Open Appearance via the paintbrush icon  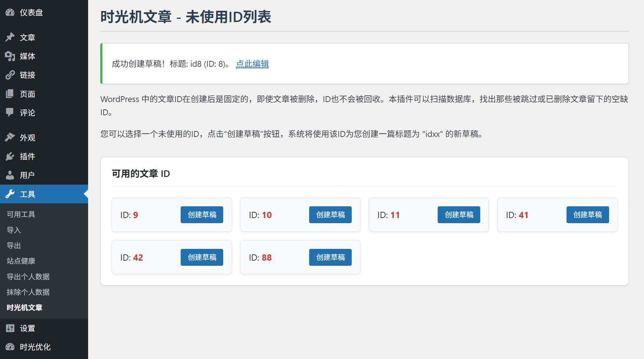click(10, 138)
